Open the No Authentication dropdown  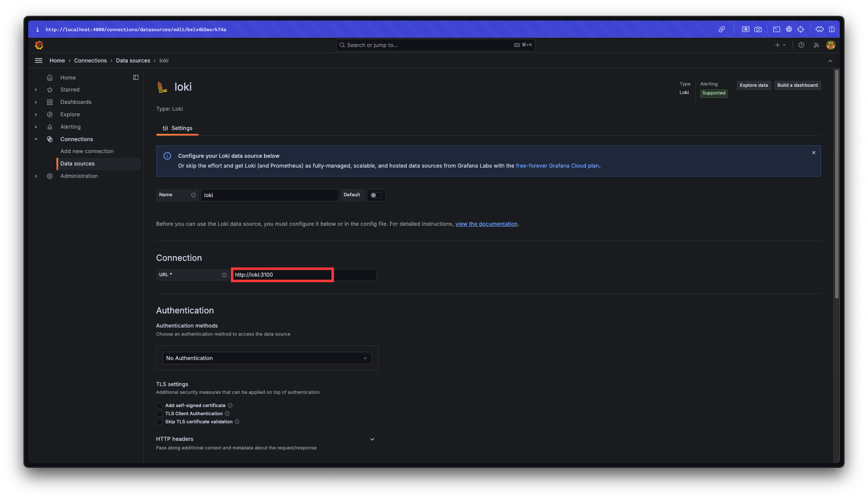267,358
